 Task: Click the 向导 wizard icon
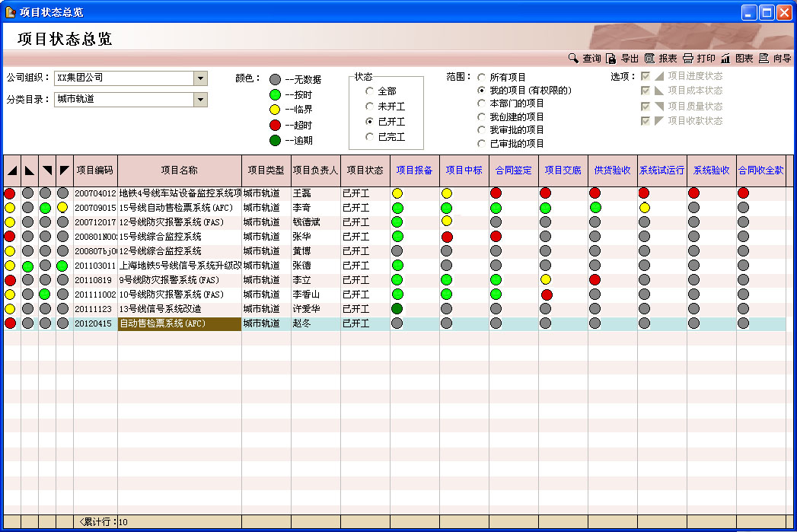[764, 59]
